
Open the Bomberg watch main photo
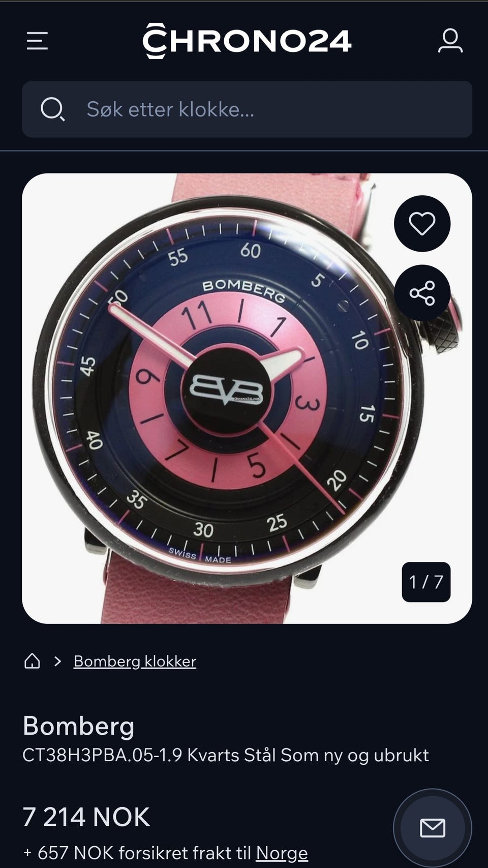[247, 399]
